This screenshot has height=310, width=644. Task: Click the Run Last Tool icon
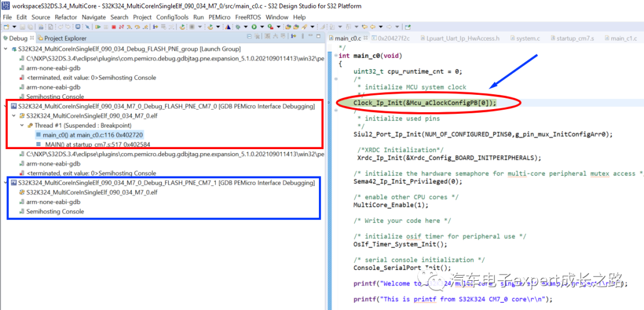tap(270, 27)
